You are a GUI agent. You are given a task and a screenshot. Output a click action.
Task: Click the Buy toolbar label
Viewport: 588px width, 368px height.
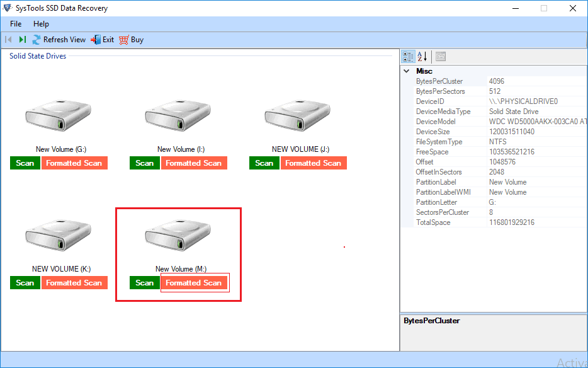[137, 40]
